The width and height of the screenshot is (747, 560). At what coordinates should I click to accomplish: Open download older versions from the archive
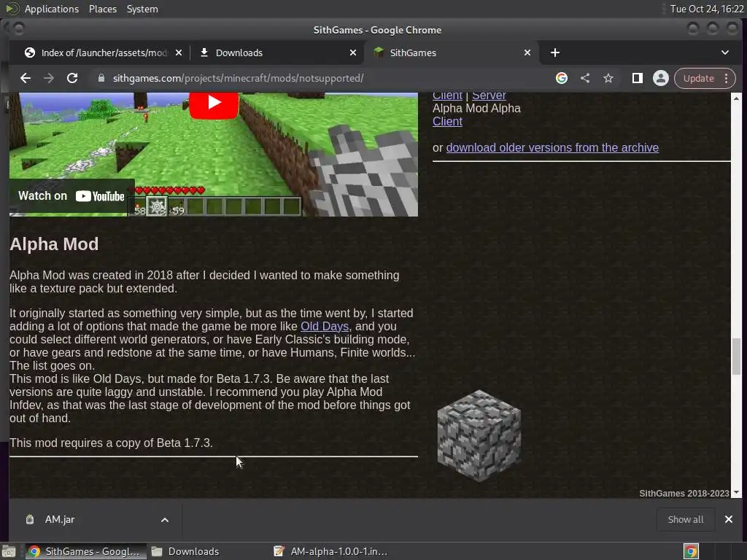coord(552,147)
